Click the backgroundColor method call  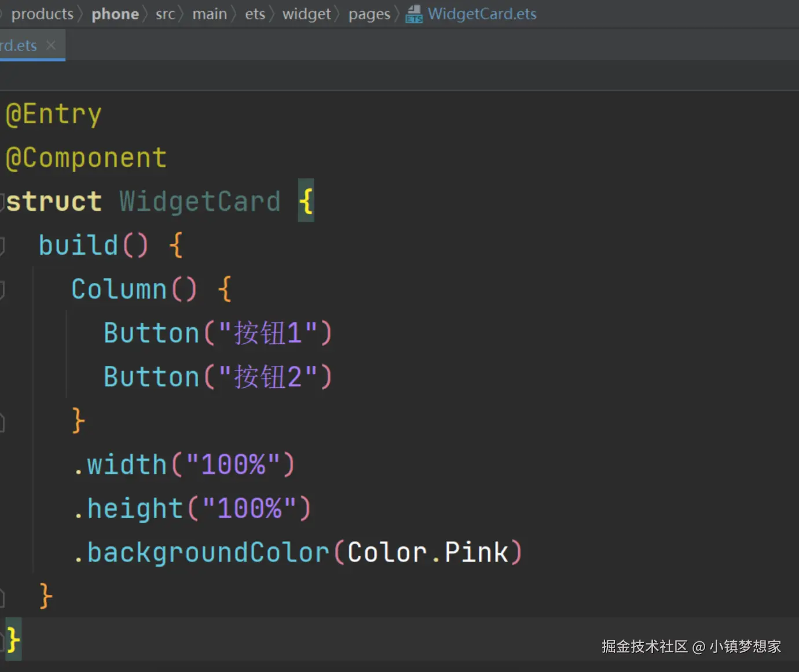click(x=208, y=552)
